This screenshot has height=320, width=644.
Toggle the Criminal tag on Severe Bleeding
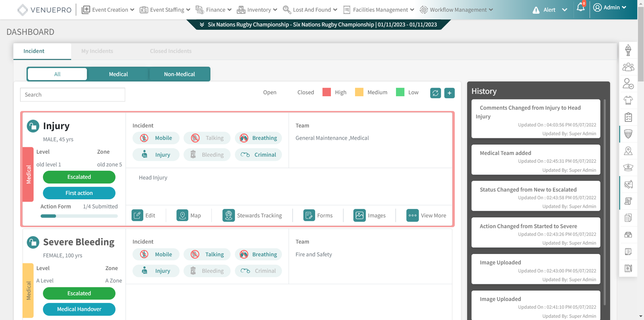(x=258, y=271)
